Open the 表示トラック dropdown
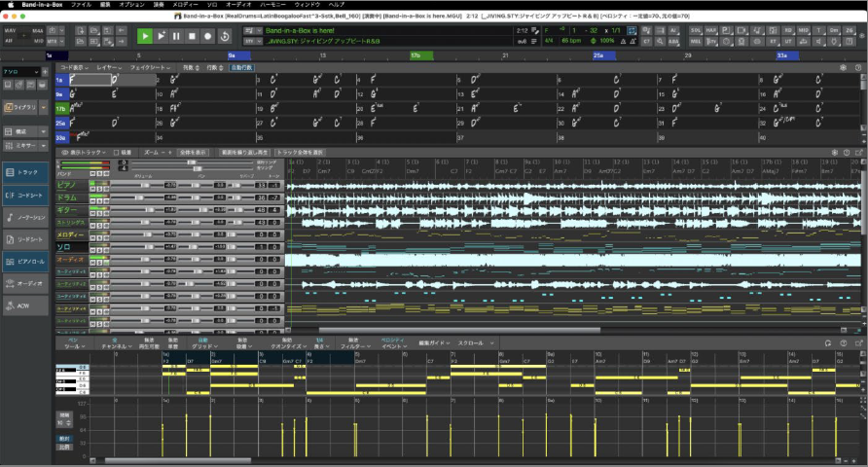Screen dimensions: 868x467 pyautogui.click(x=84, y=152)
